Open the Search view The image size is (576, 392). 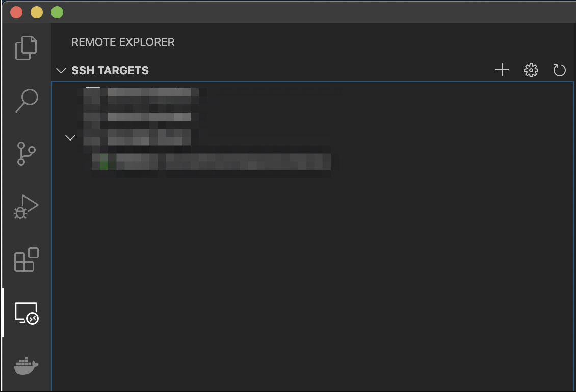point(27,100)
